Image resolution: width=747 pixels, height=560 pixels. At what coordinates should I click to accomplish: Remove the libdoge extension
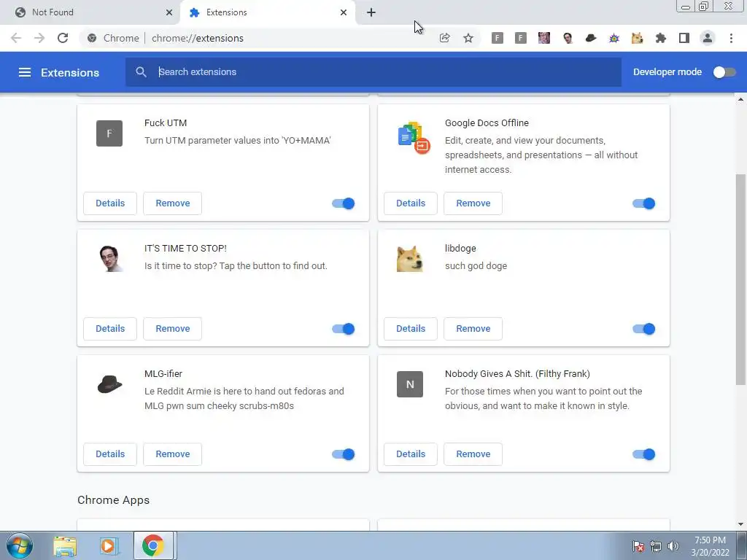tap(473, 329)
